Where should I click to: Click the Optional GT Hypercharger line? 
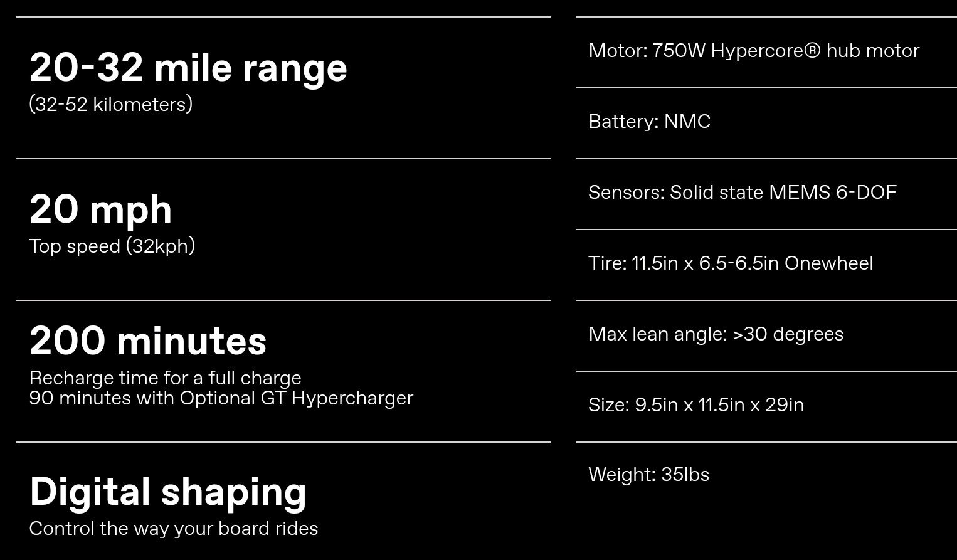point(221,398)
